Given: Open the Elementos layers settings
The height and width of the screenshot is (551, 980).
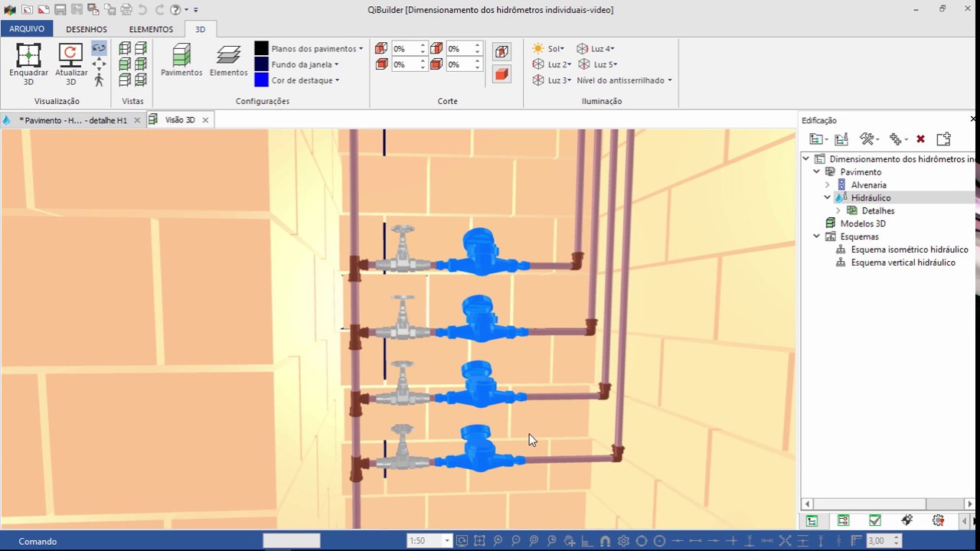Looking at the screenshot, I should coord(229,60).
